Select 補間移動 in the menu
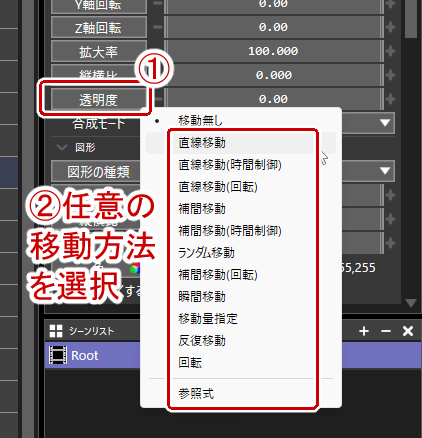The width and height of the screenshot is (422, 438). coord(241,209)
